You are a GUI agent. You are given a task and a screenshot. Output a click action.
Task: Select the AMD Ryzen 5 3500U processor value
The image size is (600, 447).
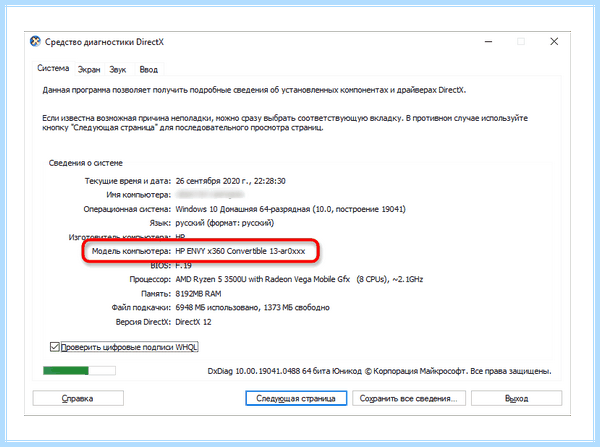pyautogui.click(x=299, y=279)
